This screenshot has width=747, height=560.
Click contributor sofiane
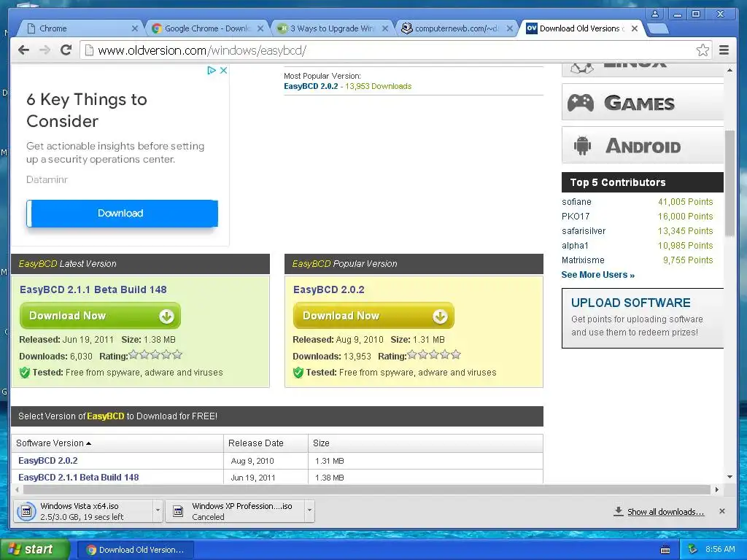(x=576, y=202)
